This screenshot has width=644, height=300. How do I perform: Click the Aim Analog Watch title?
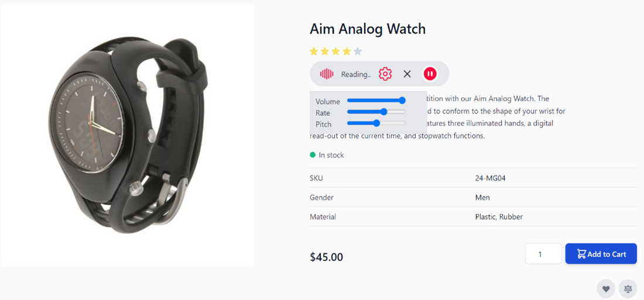point(368,29)
